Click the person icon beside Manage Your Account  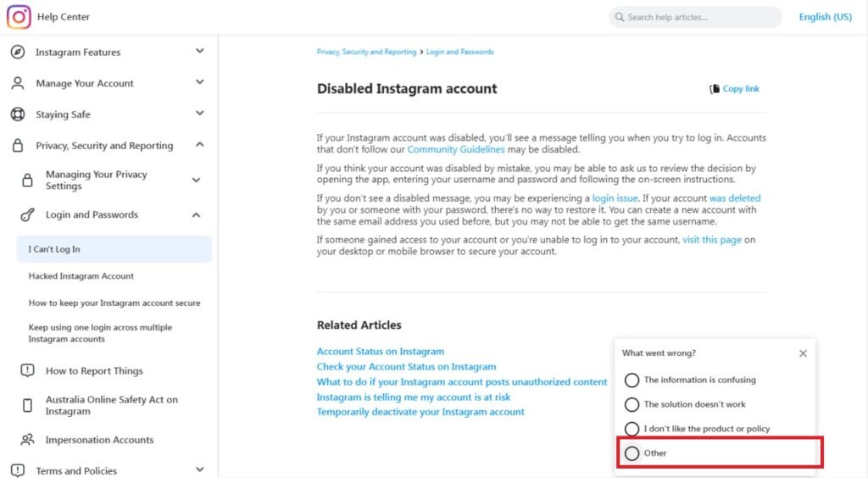pyautogui.click(x=18, y=83)
